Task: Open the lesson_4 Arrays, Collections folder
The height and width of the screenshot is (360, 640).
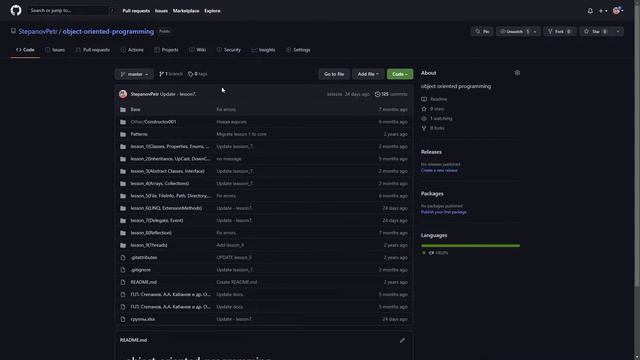Action: (160, 184)
